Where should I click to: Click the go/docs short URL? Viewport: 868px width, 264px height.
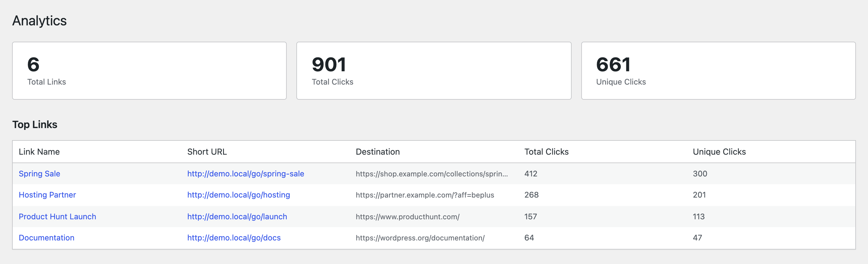point(234,238)
